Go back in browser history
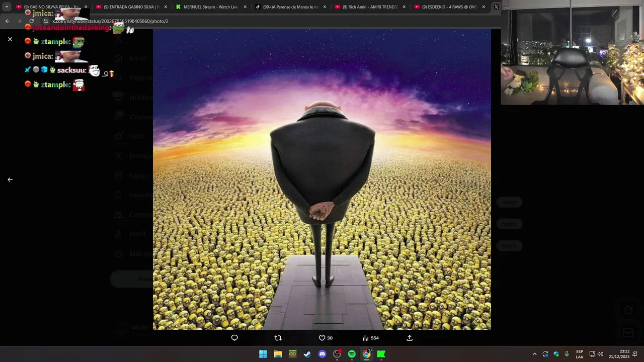 click(7, 21)
